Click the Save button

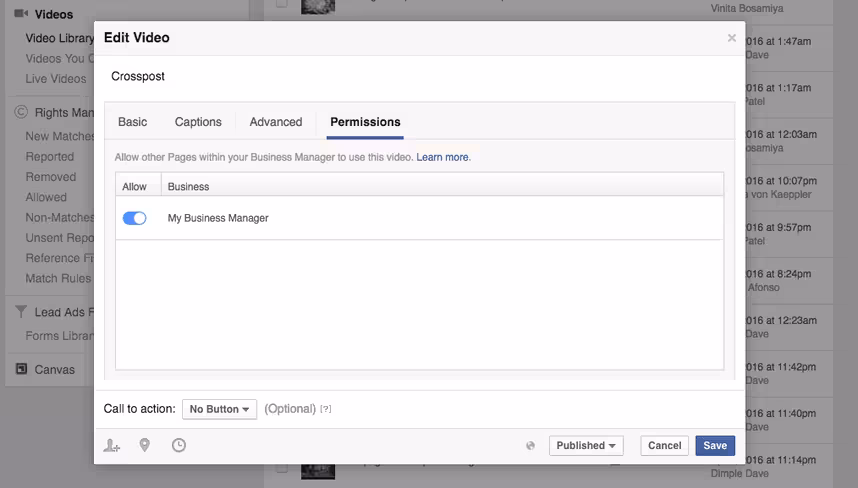[x=715, y=445]
